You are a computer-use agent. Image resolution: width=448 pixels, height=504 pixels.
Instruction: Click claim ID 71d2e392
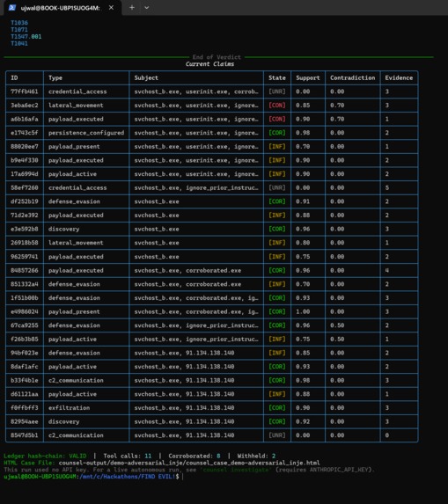click(24, 215)
